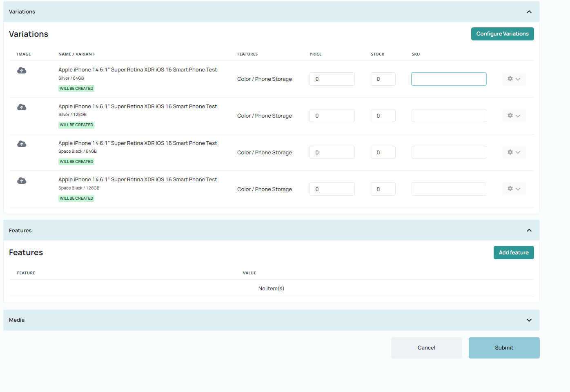Click product name in Space Black / 128GB row
This screenshot has height=392, width=570.
(138, 180)
